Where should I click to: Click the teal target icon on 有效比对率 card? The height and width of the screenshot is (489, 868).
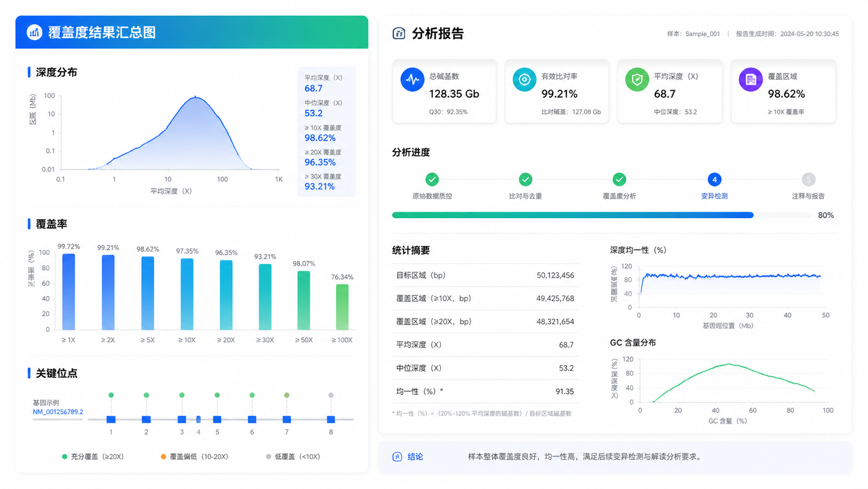coord(524,80)
